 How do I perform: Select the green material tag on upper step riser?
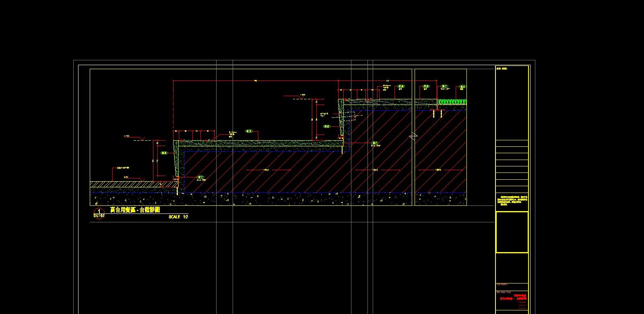pos(327,126)
